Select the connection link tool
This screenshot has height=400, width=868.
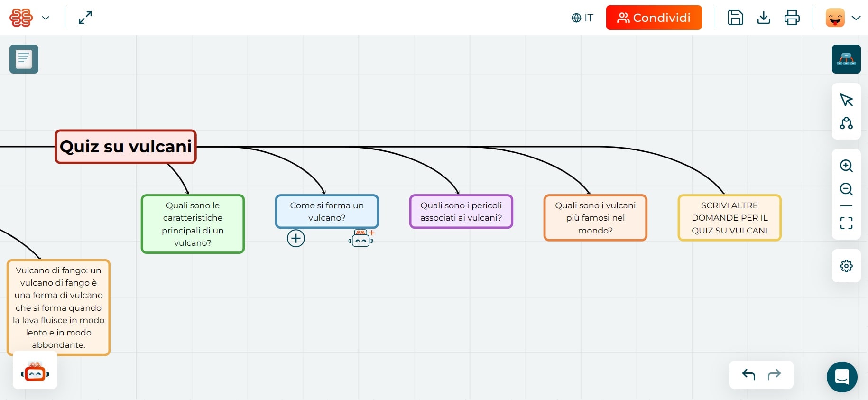[846, 123]
